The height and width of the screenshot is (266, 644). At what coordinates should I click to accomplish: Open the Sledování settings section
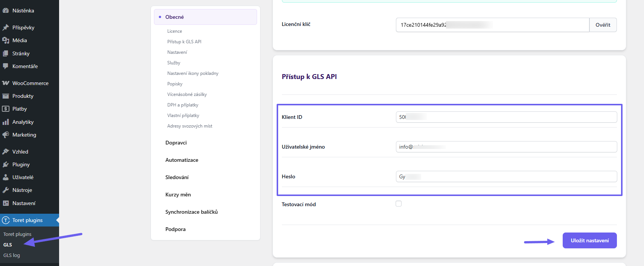point(177,177)
